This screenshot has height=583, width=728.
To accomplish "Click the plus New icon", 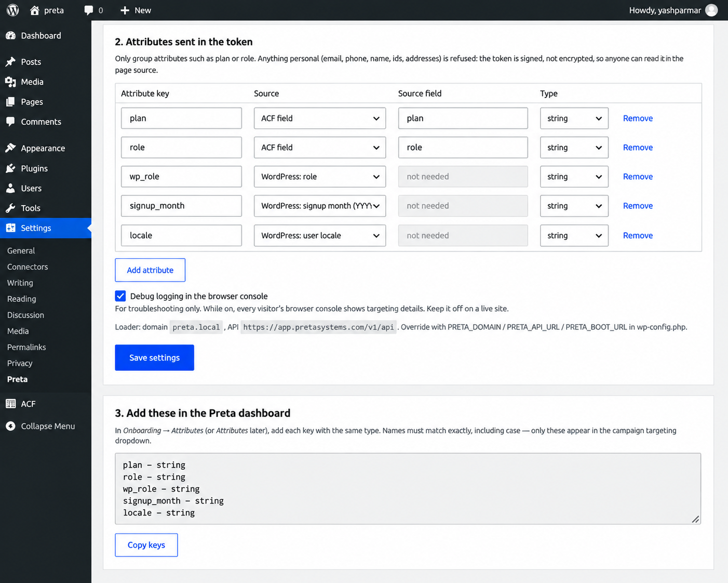I will coord(125,10).
